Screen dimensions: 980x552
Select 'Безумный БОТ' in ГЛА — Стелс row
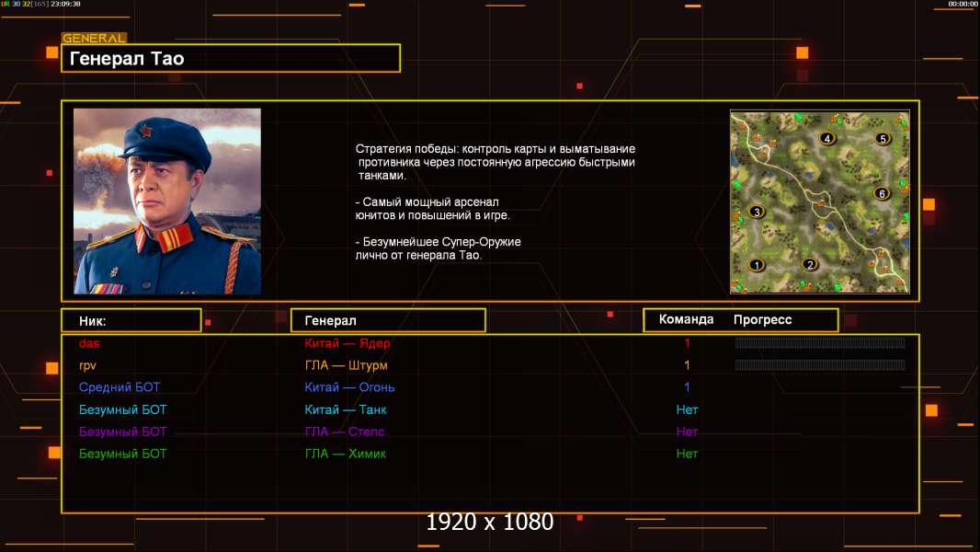point(123,432)
